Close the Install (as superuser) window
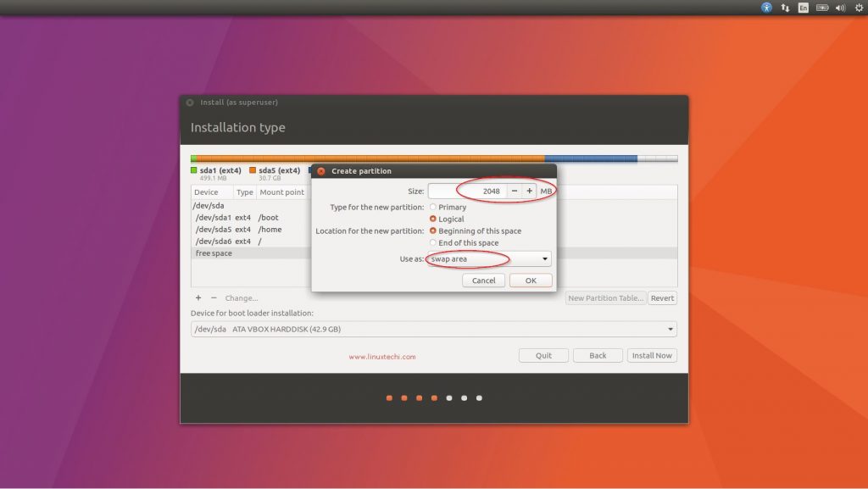Viewport: 868px width, 489px height. 190,103
